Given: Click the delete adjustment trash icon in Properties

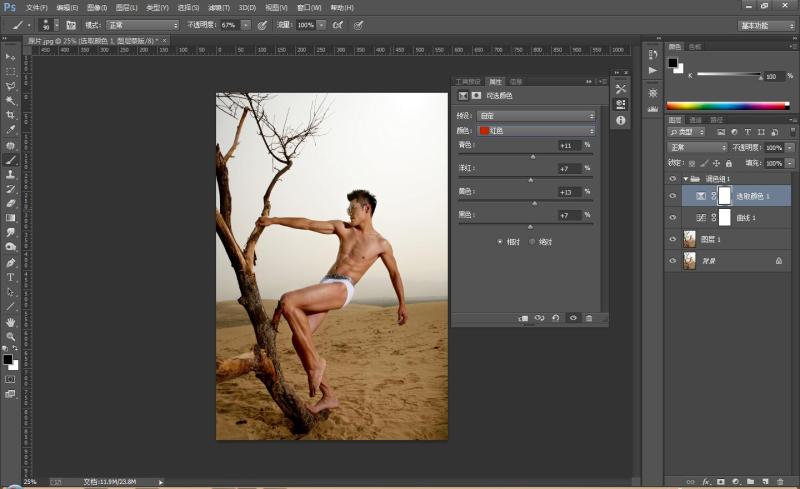Looking at the screenshot, I should click(x=589, y=318).
